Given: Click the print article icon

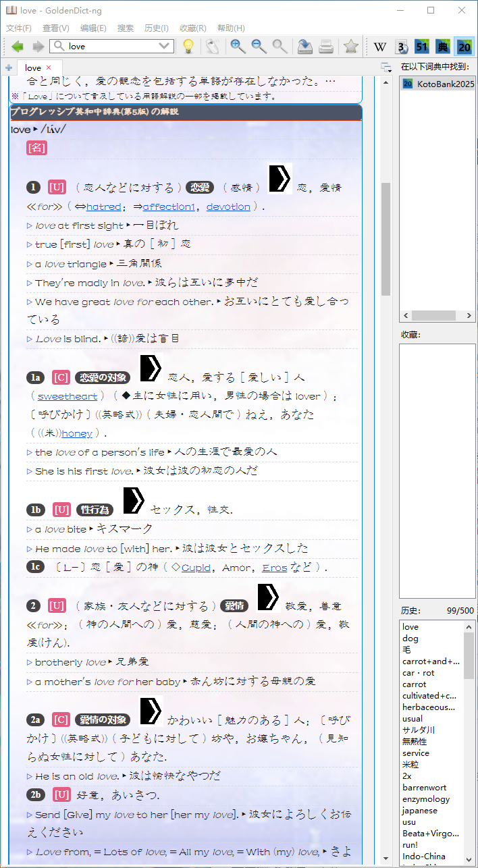Looking at the screenshot, I should [326, 47].
